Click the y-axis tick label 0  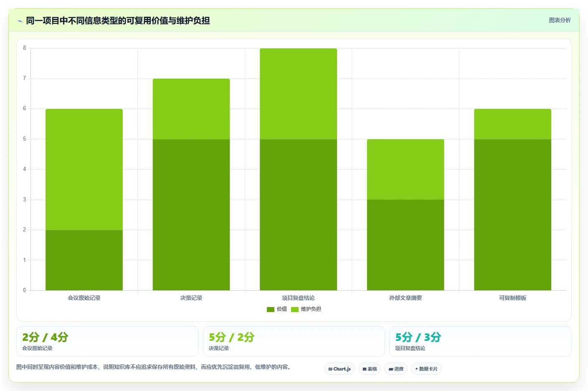(24, 290)
